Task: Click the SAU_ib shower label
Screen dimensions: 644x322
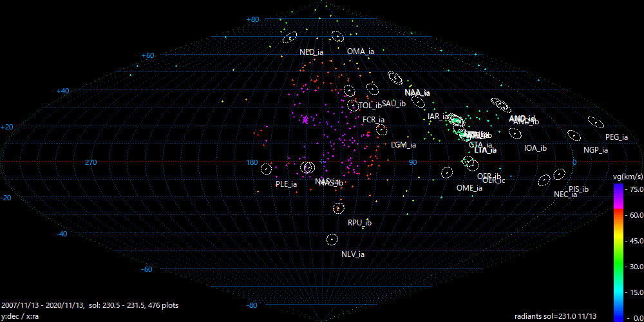Action: [x=393, y=103]
